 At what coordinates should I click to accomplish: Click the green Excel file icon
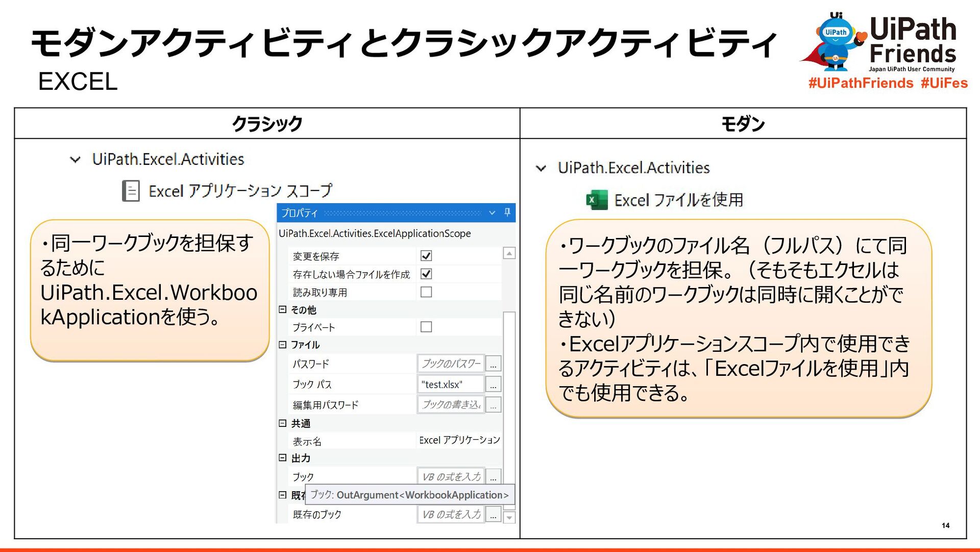[596, 200]
